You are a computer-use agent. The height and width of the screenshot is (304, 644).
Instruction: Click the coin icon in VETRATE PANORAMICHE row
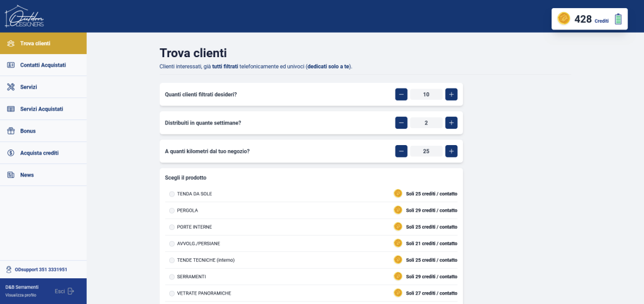tap(397, 293)
